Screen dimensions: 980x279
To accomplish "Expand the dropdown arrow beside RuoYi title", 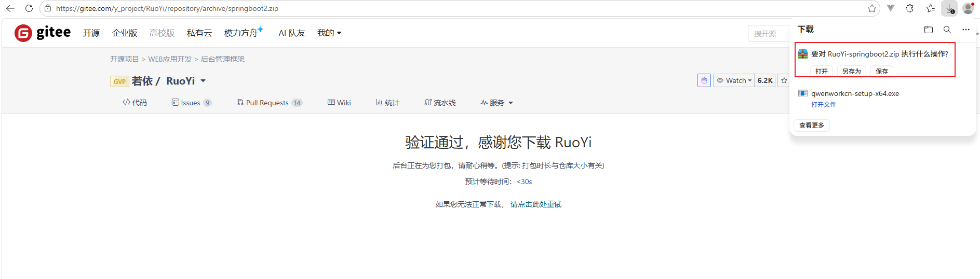I will pyautogui.click(x=203, y=81).
